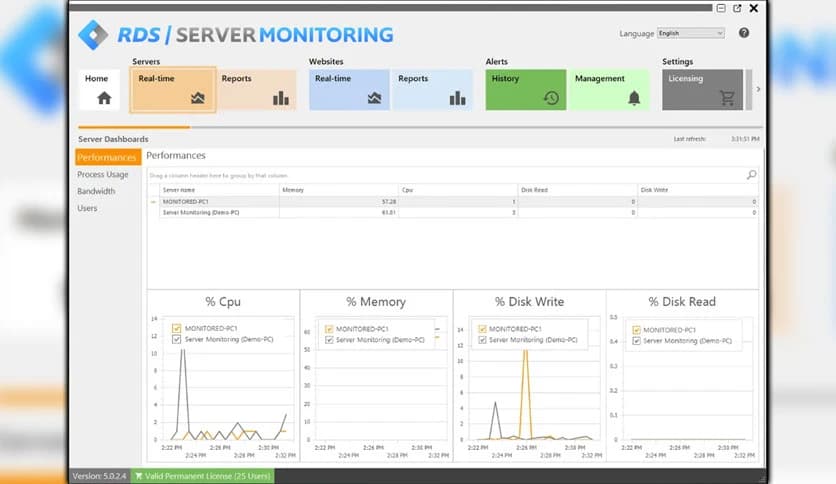The image size is (836, 484).
Task: Click the Server Dashboards heading
Action: click(x=113, y=139)
